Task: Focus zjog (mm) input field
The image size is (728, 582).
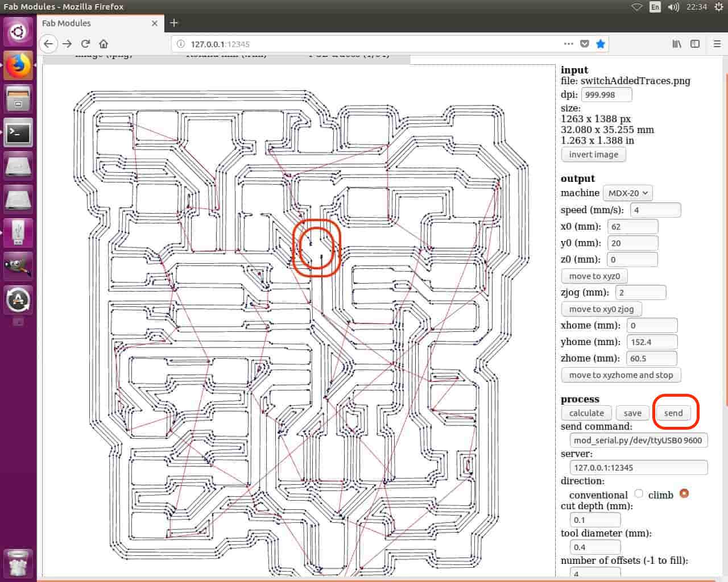Action: tap(640, 293)
